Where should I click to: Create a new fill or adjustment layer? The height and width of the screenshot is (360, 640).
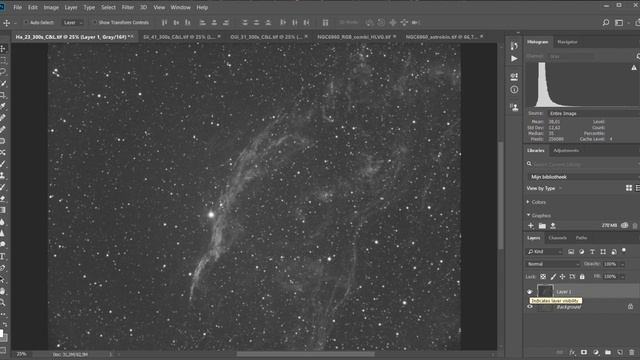596,352
